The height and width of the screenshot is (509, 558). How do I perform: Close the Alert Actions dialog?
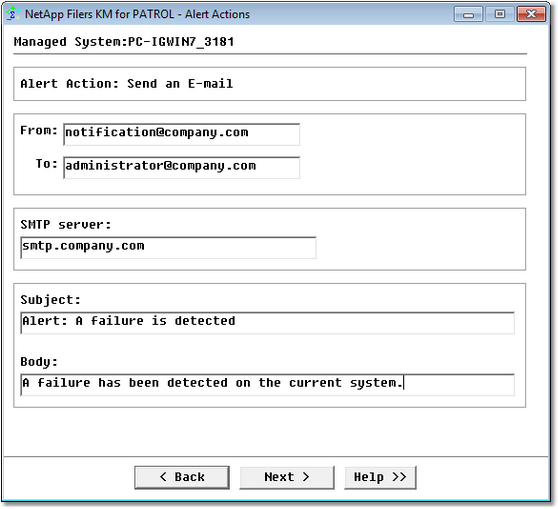[531, 14]
